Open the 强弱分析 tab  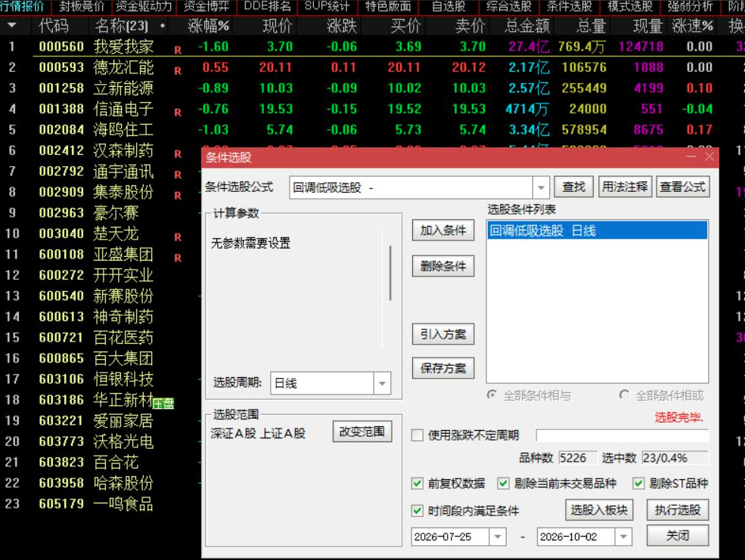(690, 7)
